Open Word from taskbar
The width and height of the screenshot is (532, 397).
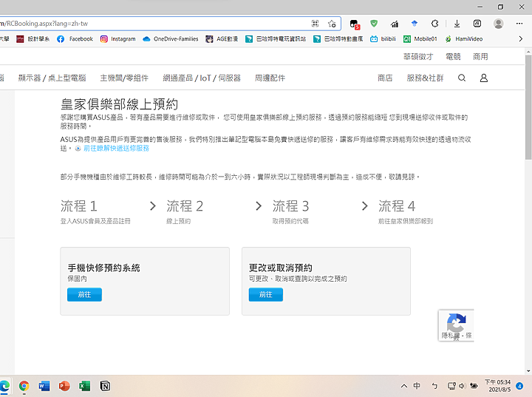(x=44, y=386)
